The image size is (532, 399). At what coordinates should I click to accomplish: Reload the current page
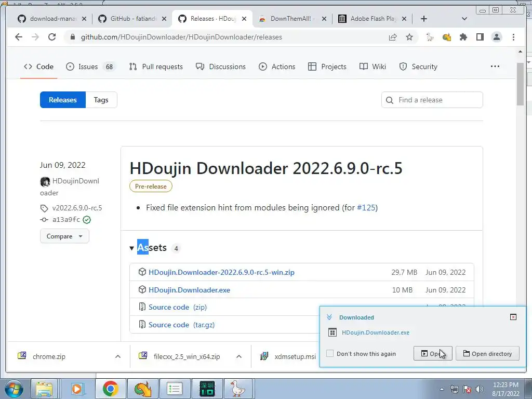point(52,37)
